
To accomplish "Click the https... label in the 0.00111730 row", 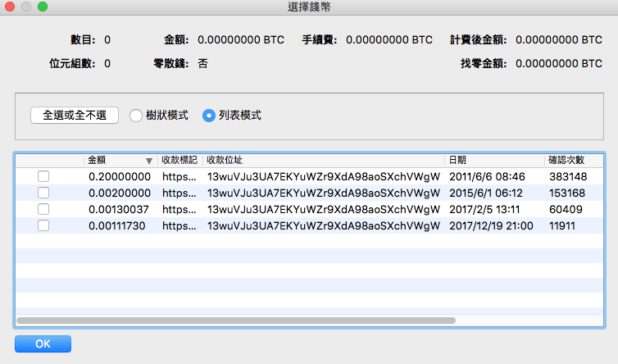I will pyautogui.click(x=179, y=226).
